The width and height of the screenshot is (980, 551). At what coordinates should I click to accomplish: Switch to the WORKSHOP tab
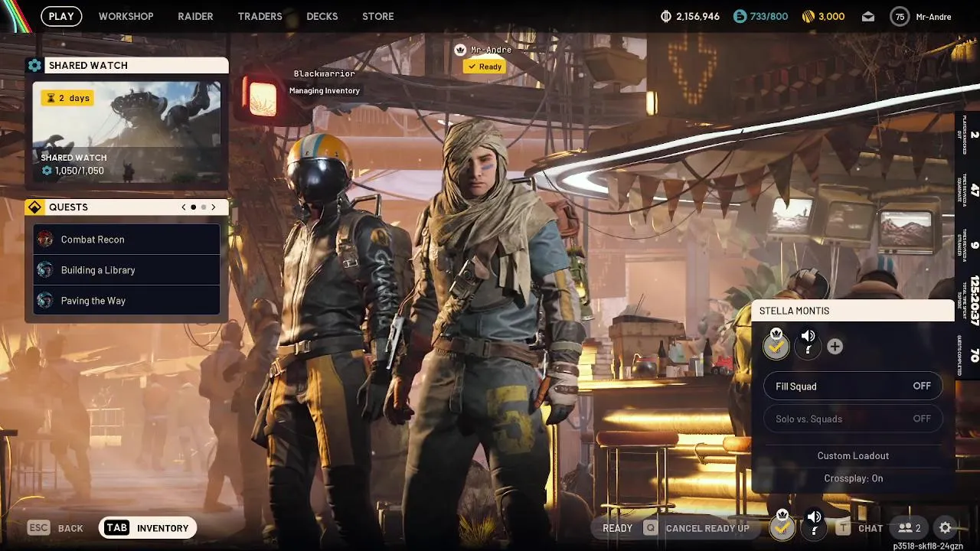pos(126,16)
